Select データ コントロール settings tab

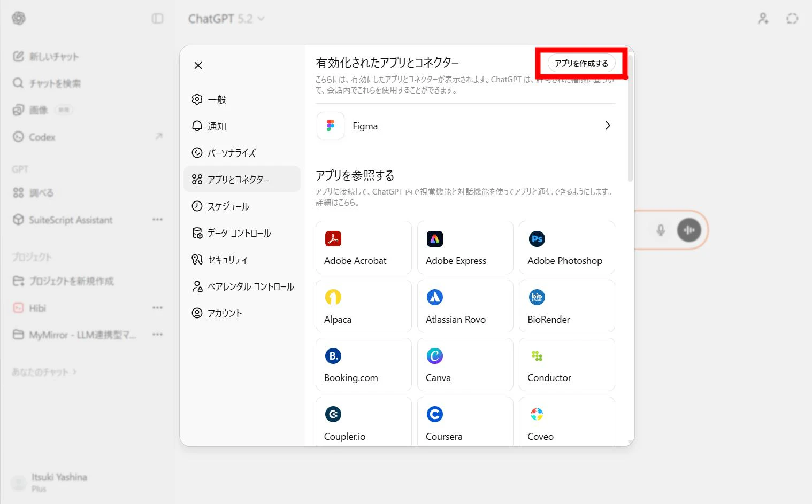pyautogui.click(x=242, y=233)
